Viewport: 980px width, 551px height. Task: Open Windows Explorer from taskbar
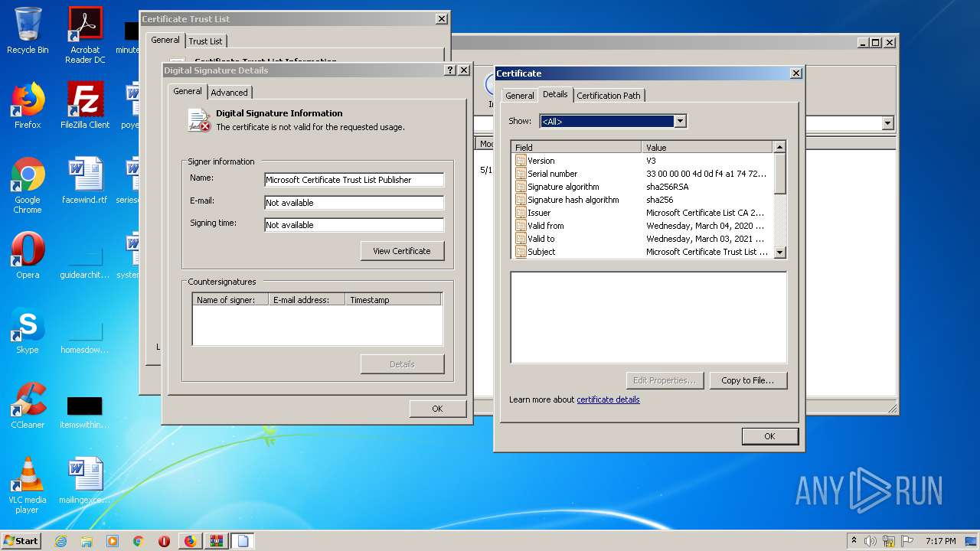point(87,541)
